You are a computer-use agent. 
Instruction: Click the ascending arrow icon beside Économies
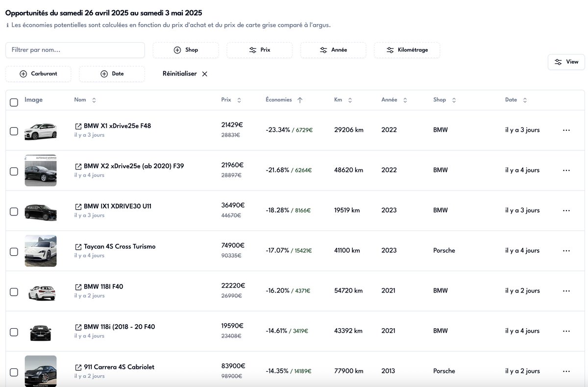pos(300,100)
